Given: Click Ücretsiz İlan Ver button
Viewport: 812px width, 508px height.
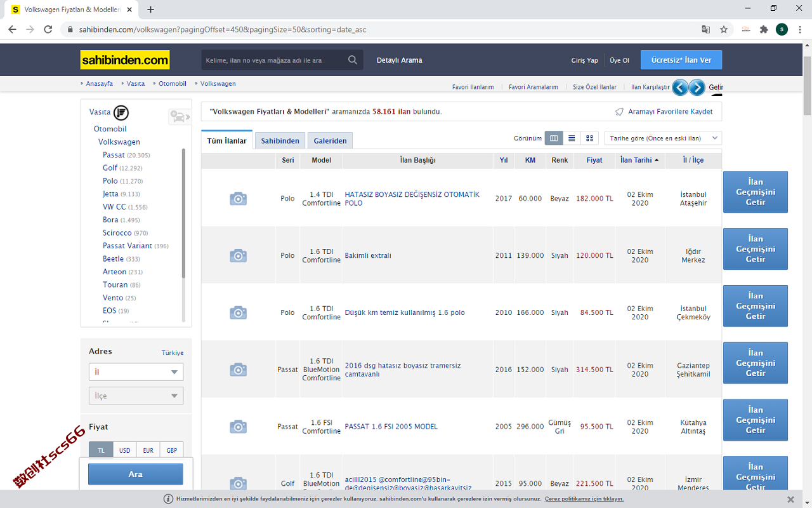Looking at the screenshot, I should tap(681, 60).
